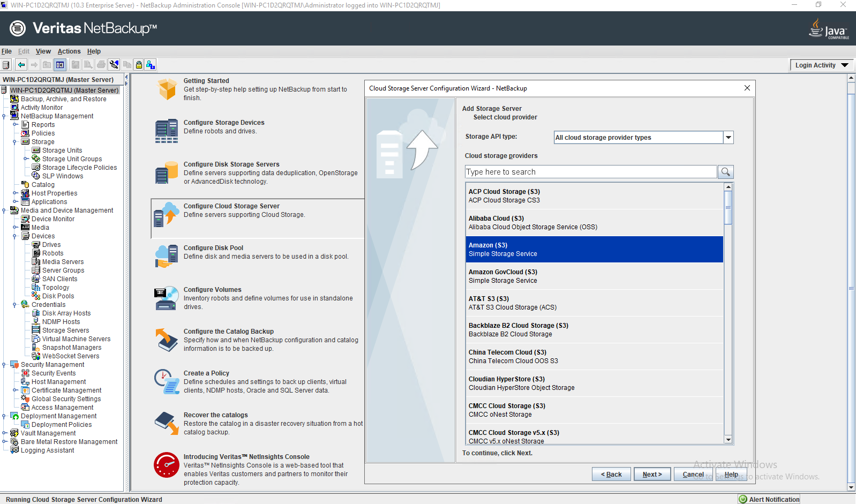Select the Cloudian HyperStore (S3) provider
This screenshot has height=504, width=856.
[595, 383]
